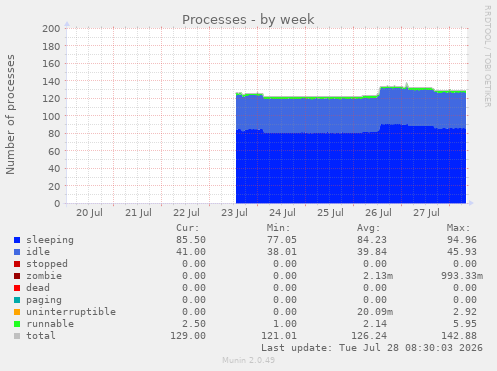Screen dimensions: 497x371
Task: Click the 'Cur:' column header
Action: [x=188, y=228]
